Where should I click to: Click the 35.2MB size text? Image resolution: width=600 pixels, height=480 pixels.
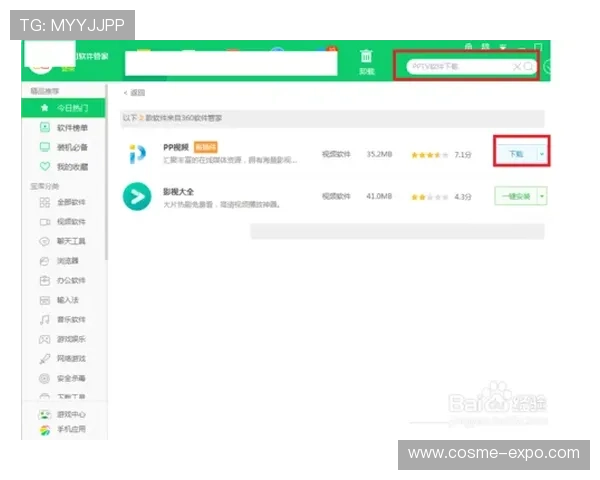(379, 154)
